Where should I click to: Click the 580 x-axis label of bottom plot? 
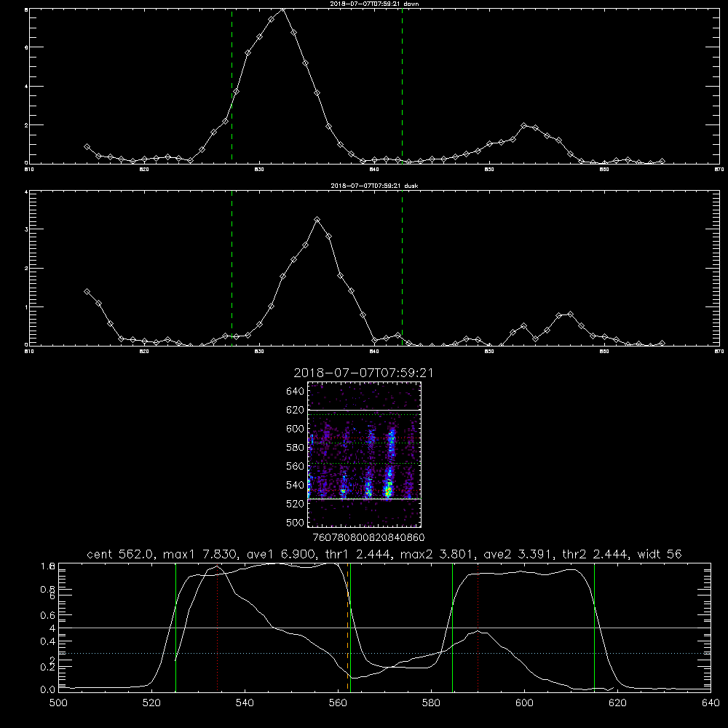point(431,703)
